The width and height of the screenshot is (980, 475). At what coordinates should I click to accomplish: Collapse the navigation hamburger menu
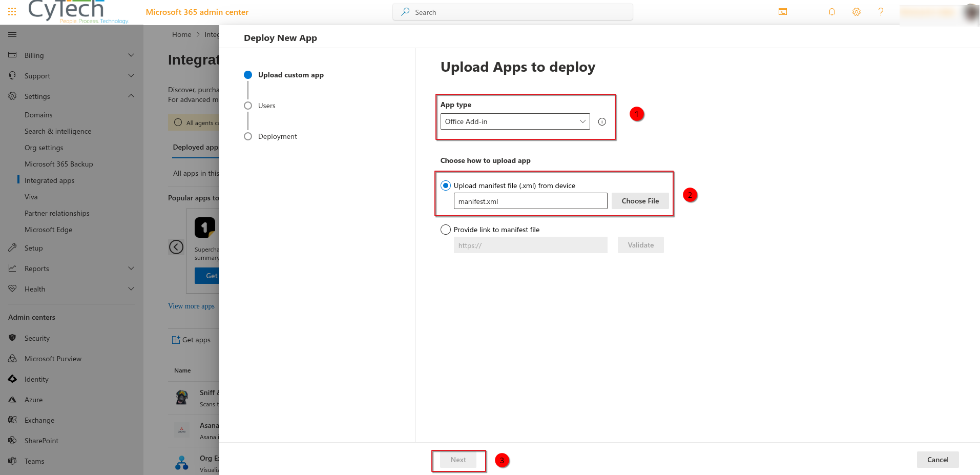click(12, 34)
